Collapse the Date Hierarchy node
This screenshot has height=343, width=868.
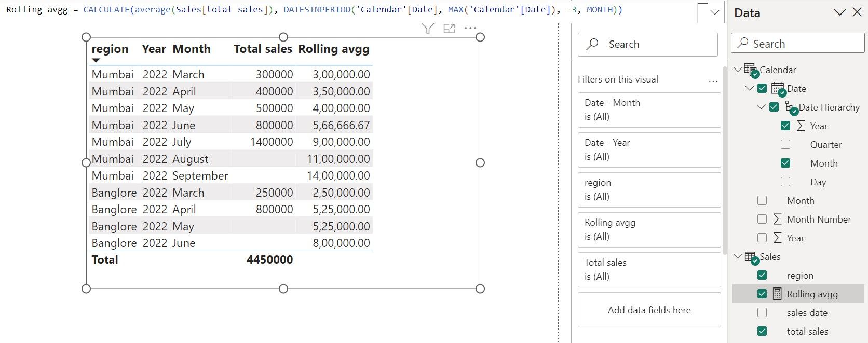[x=761, y=107]
